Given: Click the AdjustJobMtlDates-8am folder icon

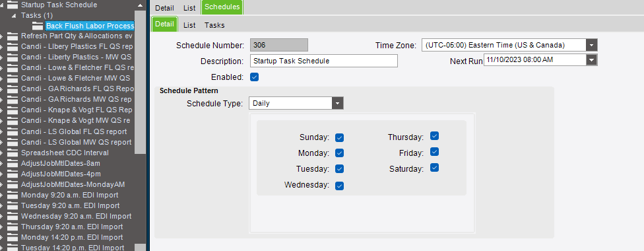Looking at the screenshot, I should [13, 163].
